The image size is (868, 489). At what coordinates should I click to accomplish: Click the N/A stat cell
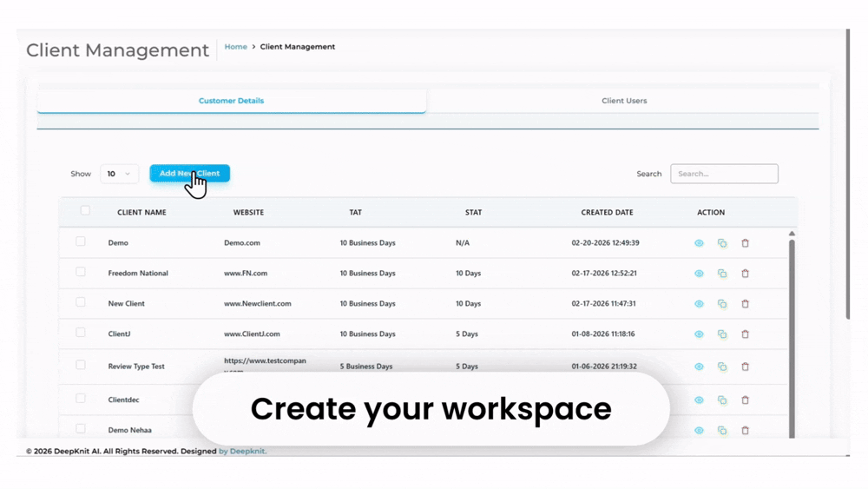point(463,243)
